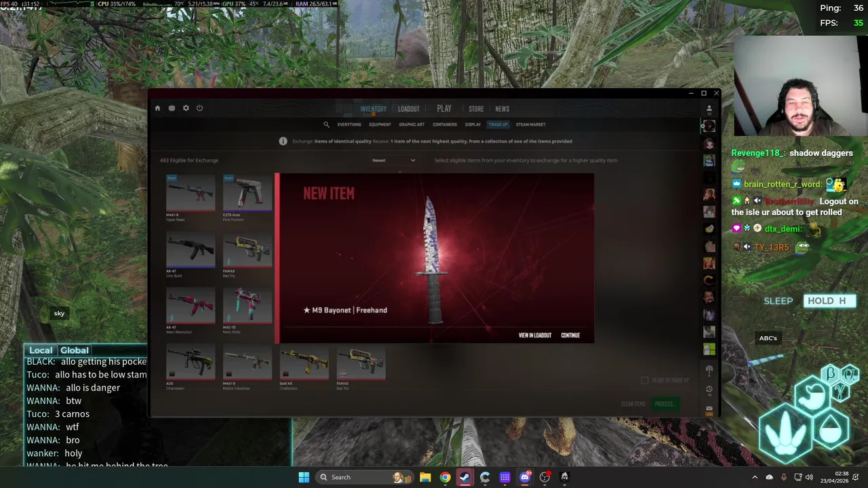Open Discord from the taskbar
Screen dimensions: 868x488
point(525,477)
